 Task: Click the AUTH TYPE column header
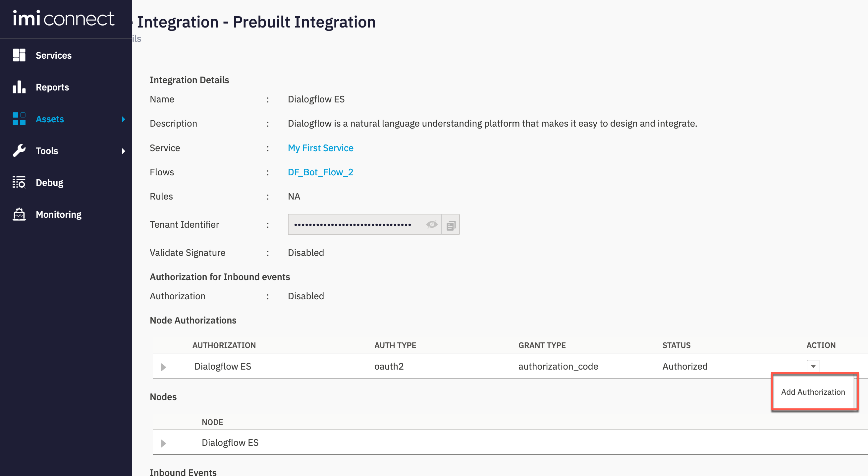pos(395,345)
